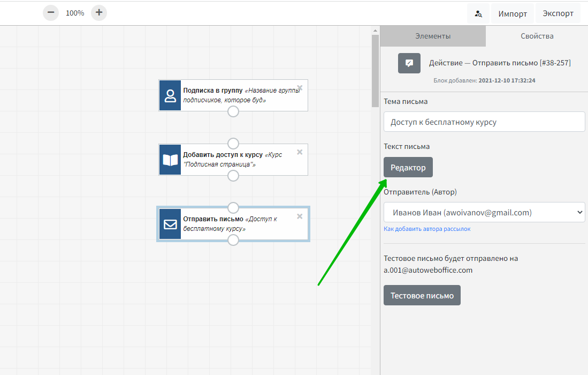
Task: Open the letter text Редактор
Action: (x=408, y=168)
